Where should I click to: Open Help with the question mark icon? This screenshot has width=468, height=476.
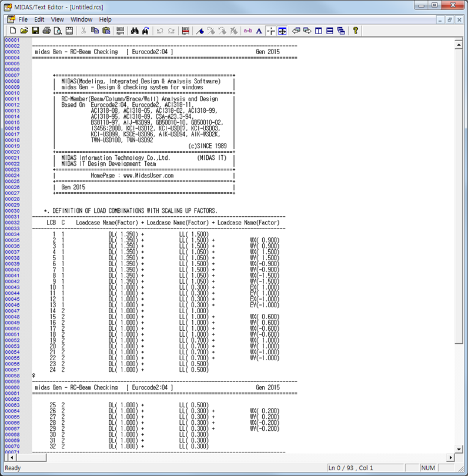click(355, 31)
